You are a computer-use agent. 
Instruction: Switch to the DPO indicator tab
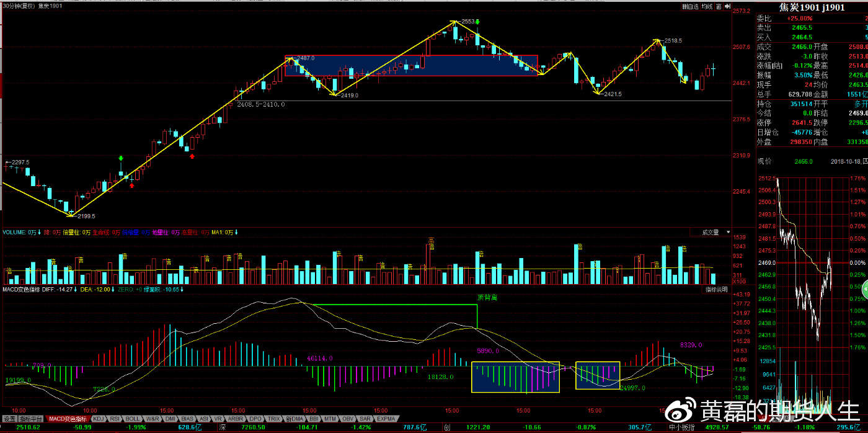click(255, 419)
